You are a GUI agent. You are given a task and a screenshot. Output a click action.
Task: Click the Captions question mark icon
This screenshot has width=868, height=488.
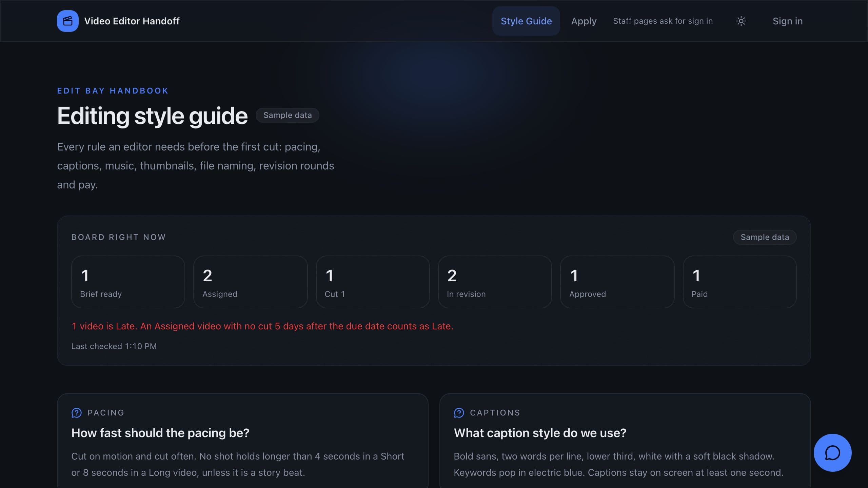459,413
